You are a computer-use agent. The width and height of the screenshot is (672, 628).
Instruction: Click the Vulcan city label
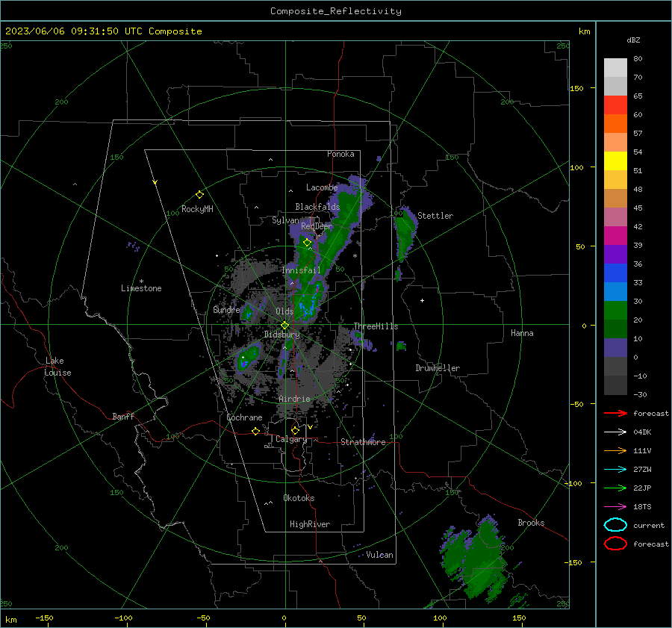coord(379,555)
